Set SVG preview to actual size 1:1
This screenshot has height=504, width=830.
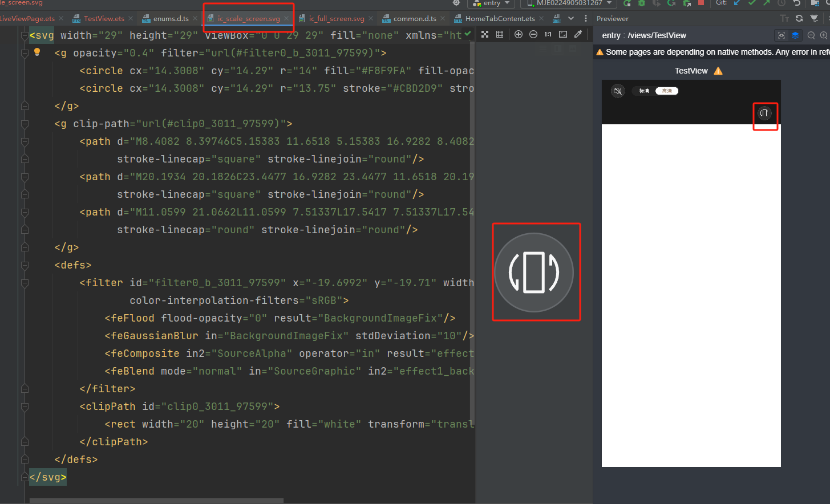pyautogui.click(x=548, y=34)
